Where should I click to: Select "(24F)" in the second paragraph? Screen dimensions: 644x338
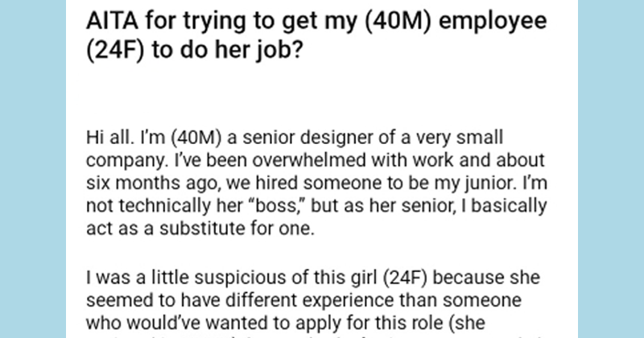[405, 278]
